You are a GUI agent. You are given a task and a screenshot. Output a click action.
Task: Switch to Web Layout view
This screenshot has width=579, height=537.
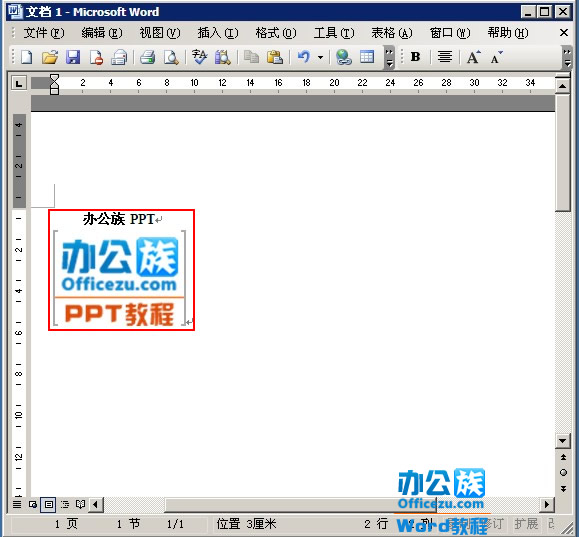(32, 504)
